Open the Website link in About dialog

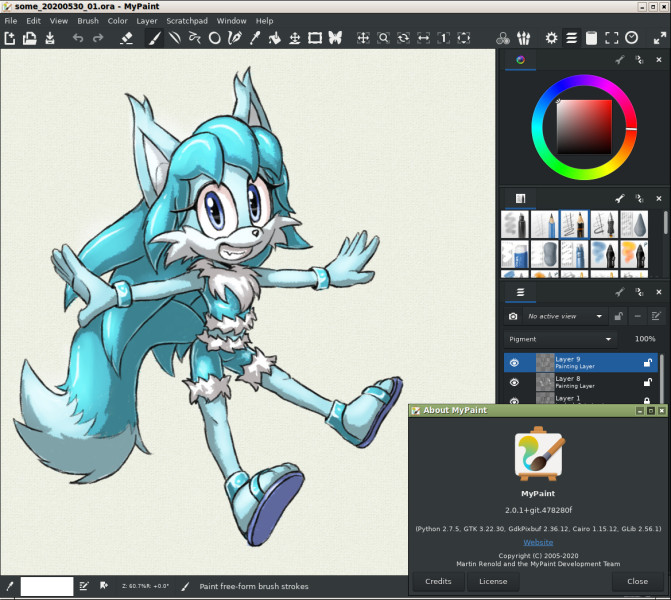tap(538, 542)
